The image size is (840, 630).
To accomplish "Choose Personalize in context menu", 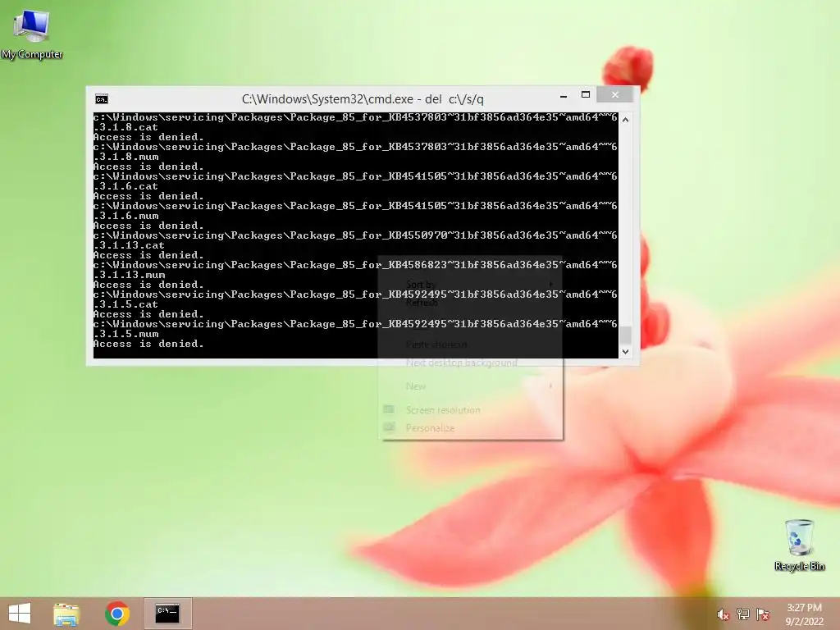I will coord(430,428).
